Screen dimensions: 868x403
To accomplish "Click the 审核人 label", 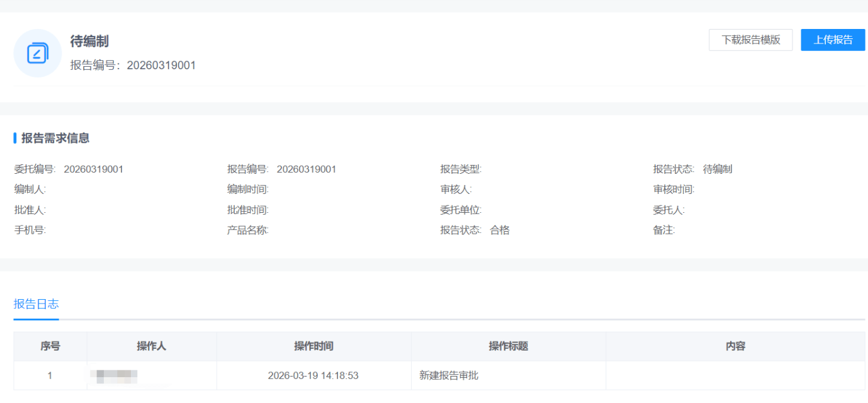I will click(x=456, y=190).
